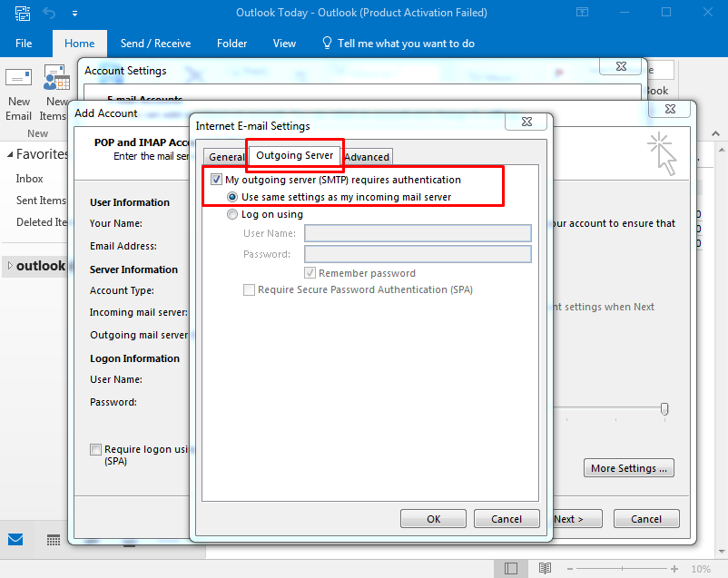Open the Send / Receive ribbon tab
This screenshot has width=728, height=578.
tap(155, 44)
